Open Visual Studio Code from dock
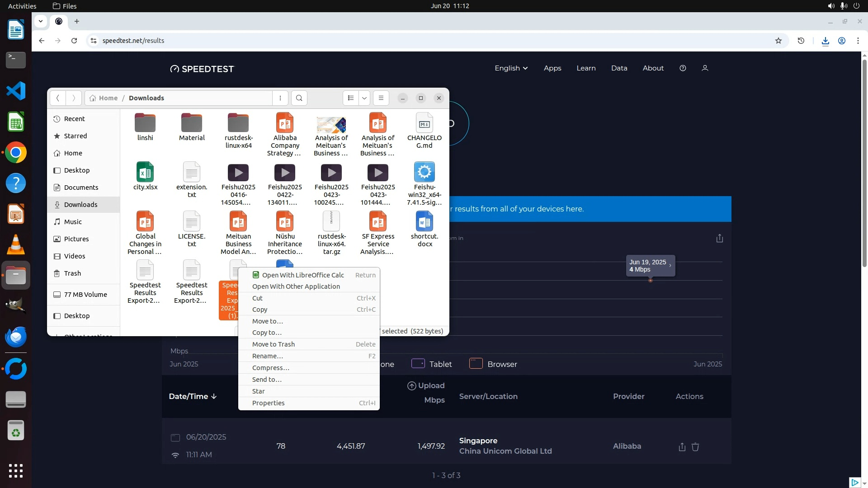Viewport: 868px width, 488px height. 16,91
